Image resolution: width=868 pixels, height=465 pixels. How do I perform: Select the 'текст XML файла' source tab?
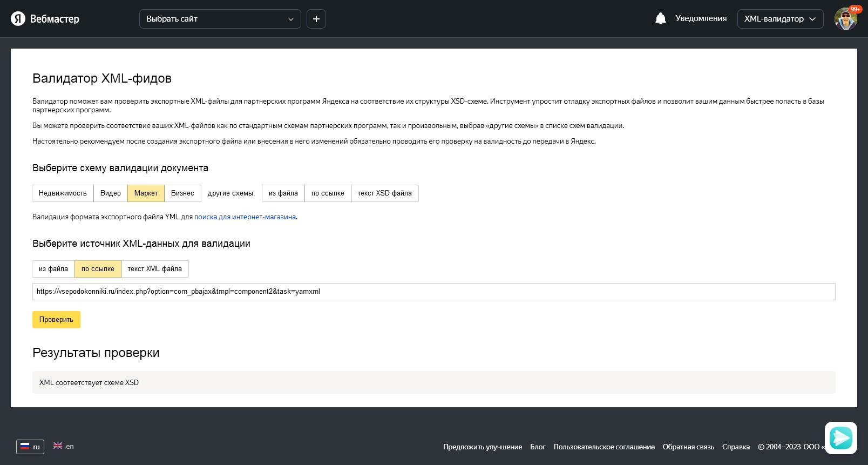[x=154, y=269]
